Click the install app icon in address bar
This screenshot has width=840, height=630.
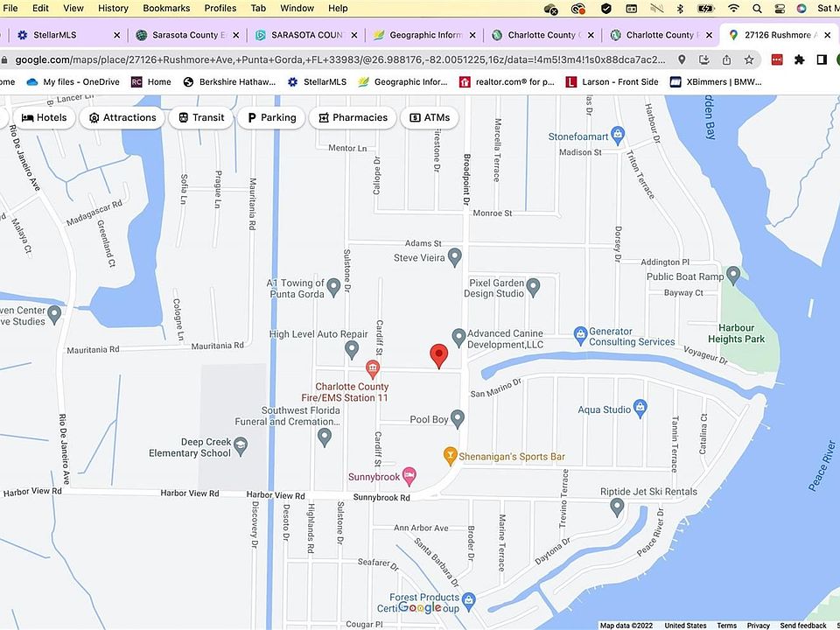point(703,59)
